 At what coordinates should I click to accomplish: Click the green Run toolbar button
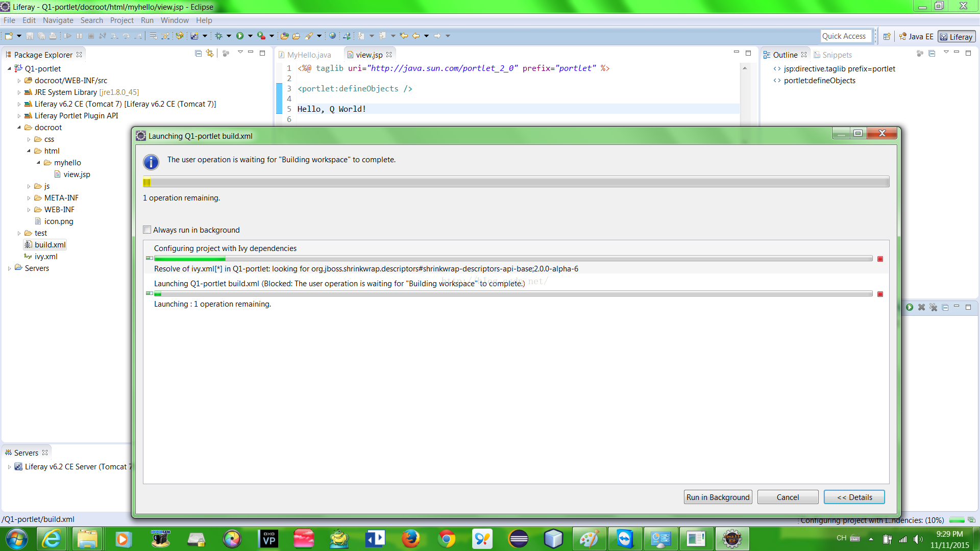[240, 36]
